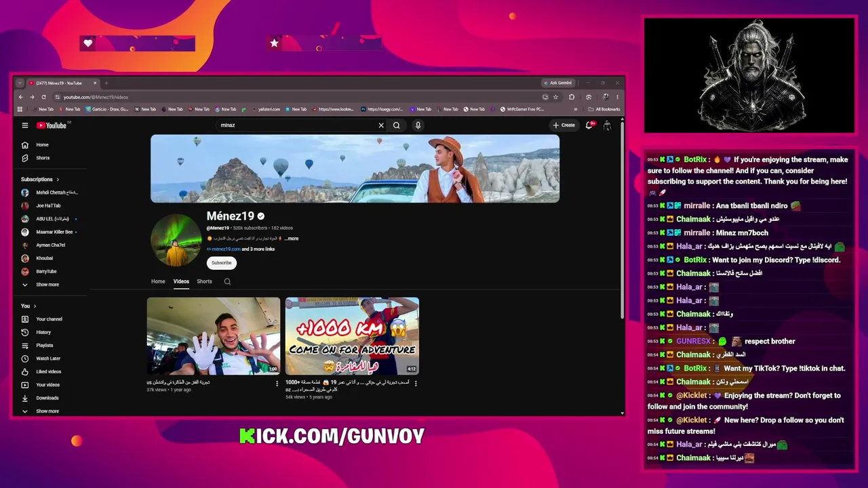The width and height of the screenshot is (868, 488).
Task: Click the YouTube logo
Action: pos(52,125)
